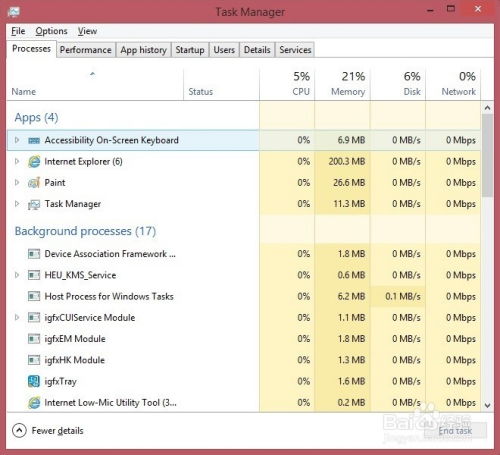Screen dimensions: 500x455
Task: Select the Apps (4) group header
Action: (36, 117)
